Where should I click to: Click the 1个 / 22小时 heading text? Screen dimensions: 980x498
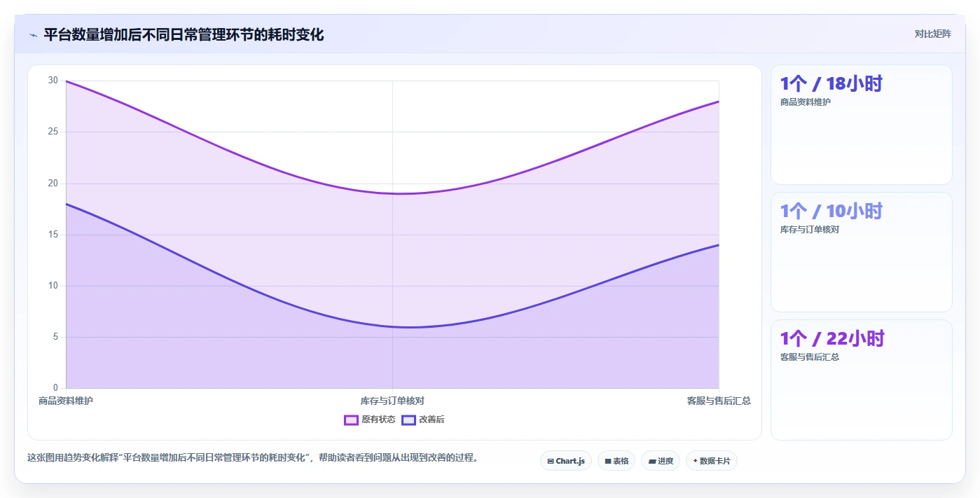[832, 339]
